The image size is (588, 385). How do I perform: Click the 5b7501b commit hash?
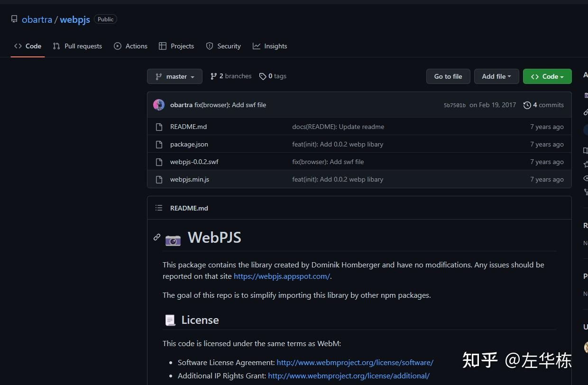(454, 105)
